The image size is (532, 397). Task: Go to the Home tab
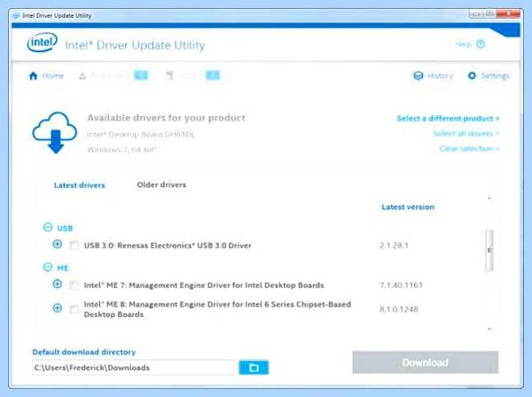coord(46,75)
